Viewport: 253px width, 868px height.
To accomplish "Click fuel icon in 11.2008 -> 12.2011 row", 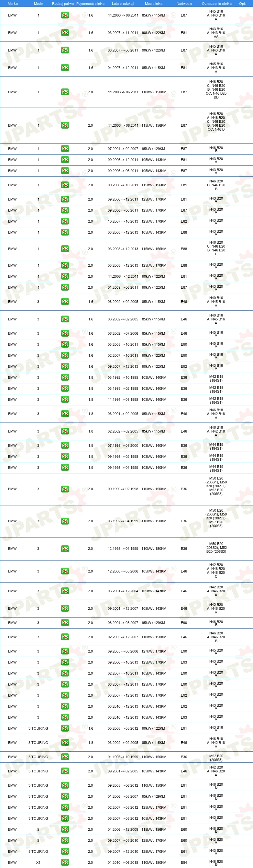I will [65, 276].
